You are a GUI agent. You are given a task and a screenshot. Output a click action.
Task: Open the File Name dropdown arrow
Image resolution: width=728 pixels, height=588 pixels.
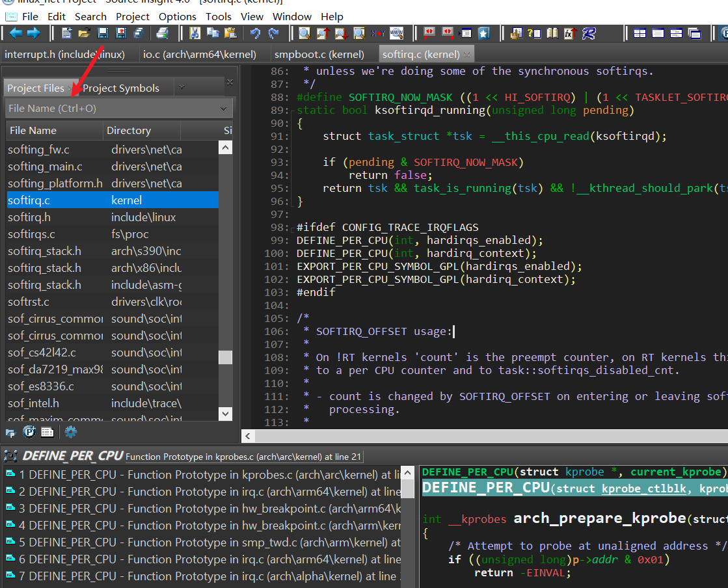(x=224, y=109)
